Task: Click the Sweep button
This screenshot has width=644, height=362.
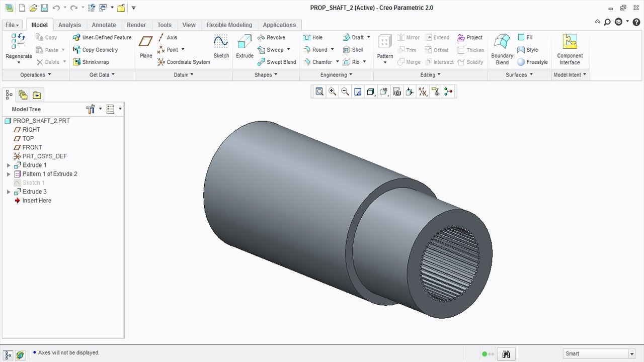Action: (271, 50)
